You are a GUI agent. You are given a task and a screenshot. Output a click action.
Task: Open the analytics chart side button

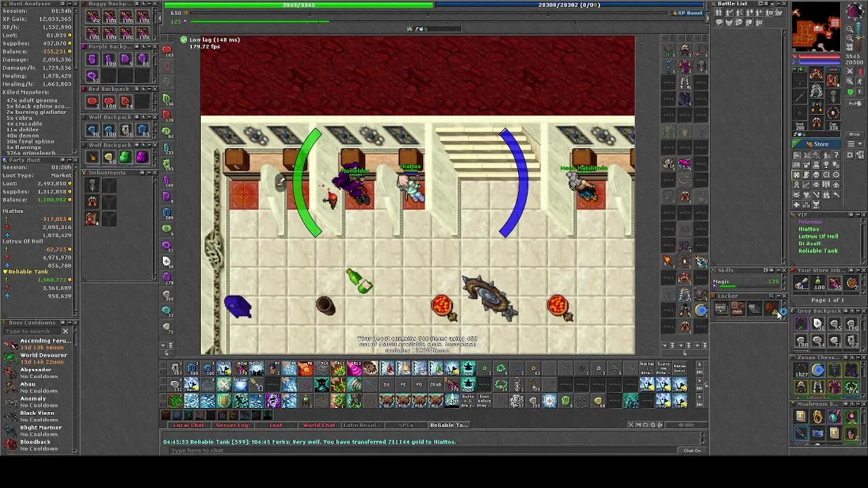coord(806,184)
